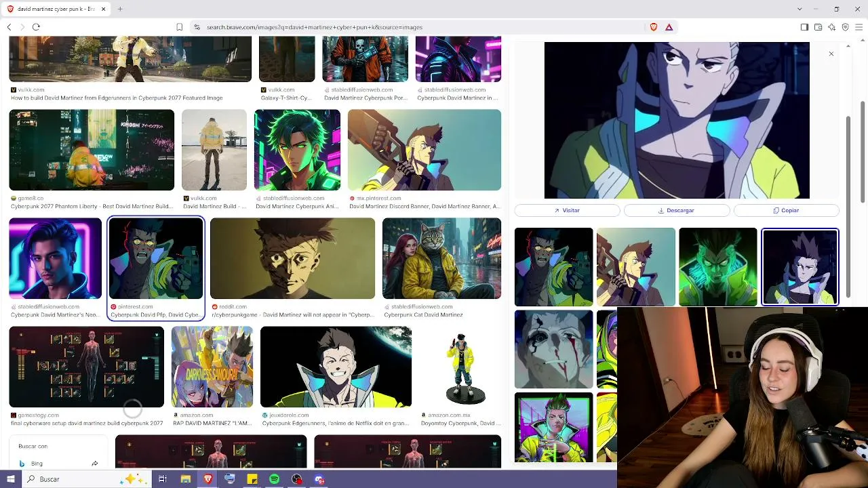This screenshot has height=488, width=868.
Task: Open Sticky Notes from the taskbar
Action: 252,479
